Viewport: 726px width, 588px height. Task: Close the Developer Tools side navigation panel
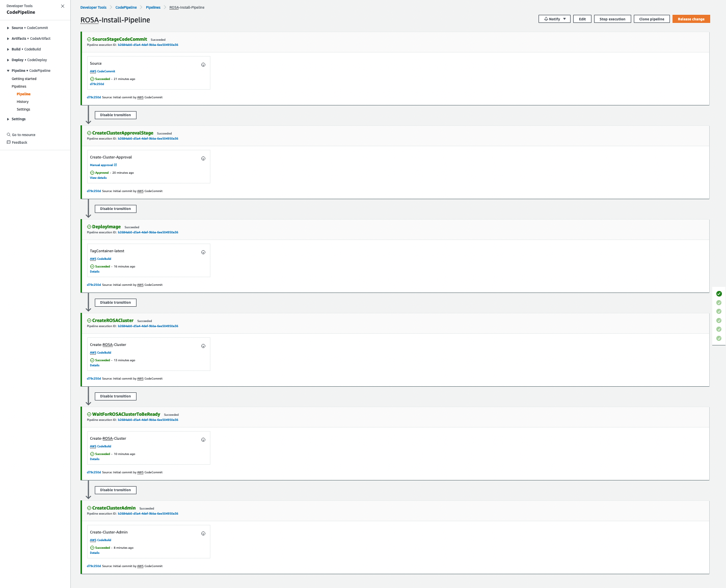pos(63,6)
